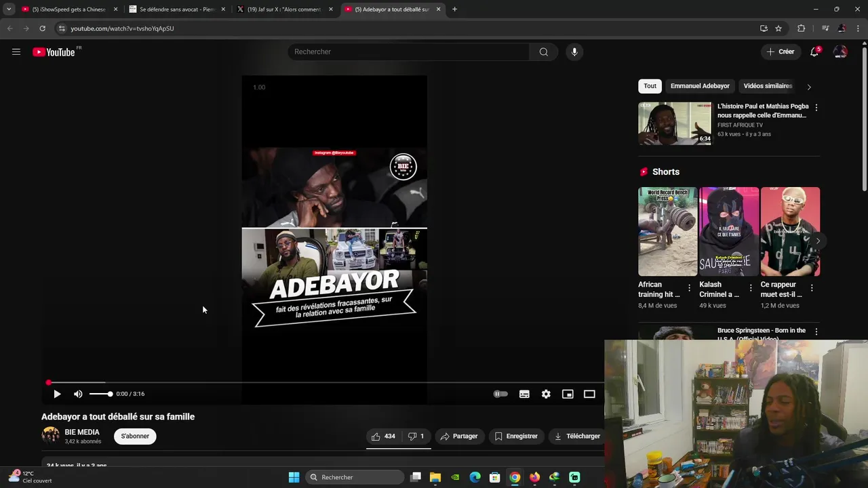Bookmark this page with the star
The height and width of the screenshot is (488, 868).
(x=778, y=28)
